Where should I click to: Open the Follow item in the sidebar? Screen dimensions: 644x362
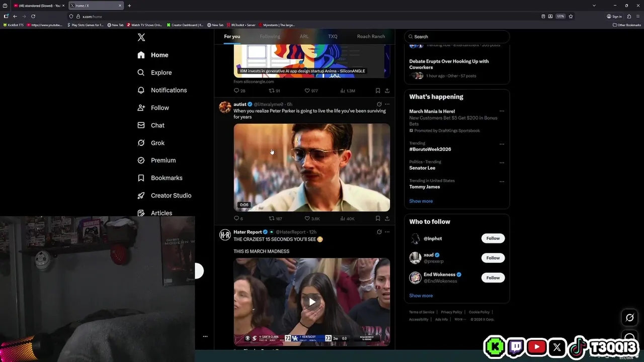[153, 108]
